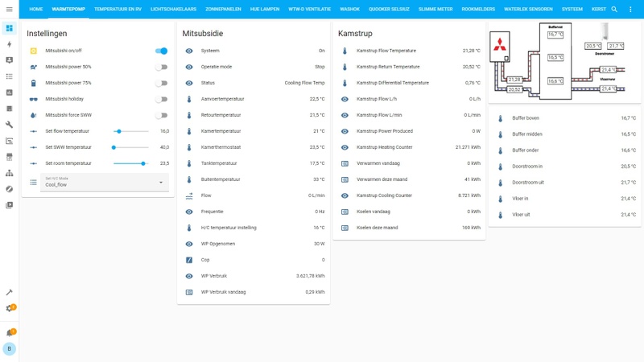644x362 pixels.
Task: Enable the Mitsubishi power 50% switch
Action: [x=162, y=67]
